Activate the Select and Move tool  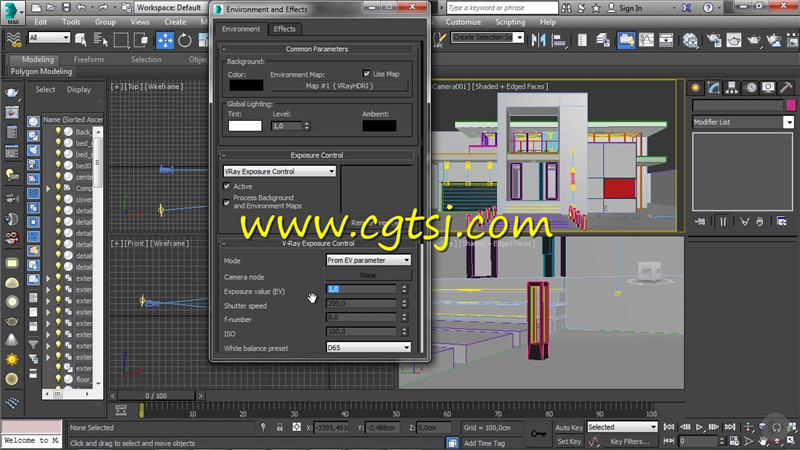coord(165,40)
